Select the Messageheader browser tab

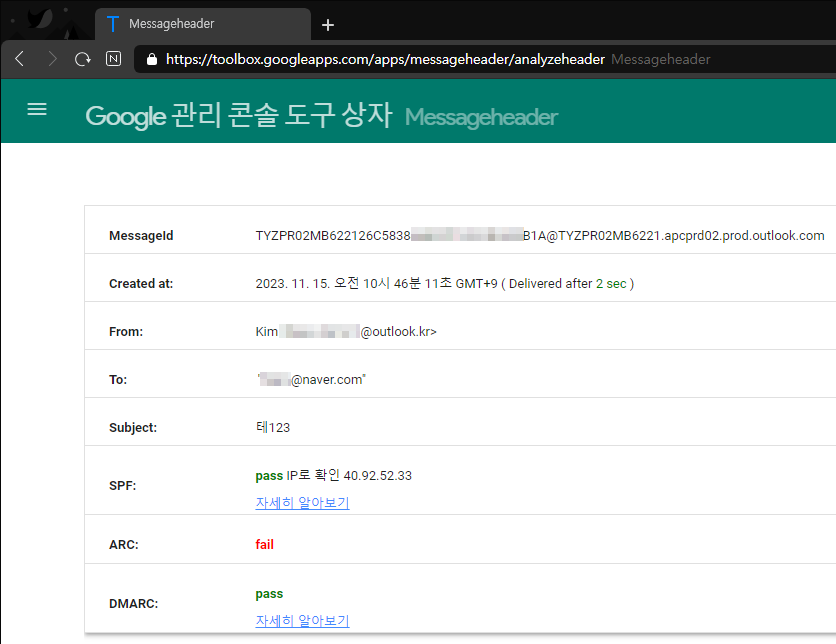click(x=203, y=24)
